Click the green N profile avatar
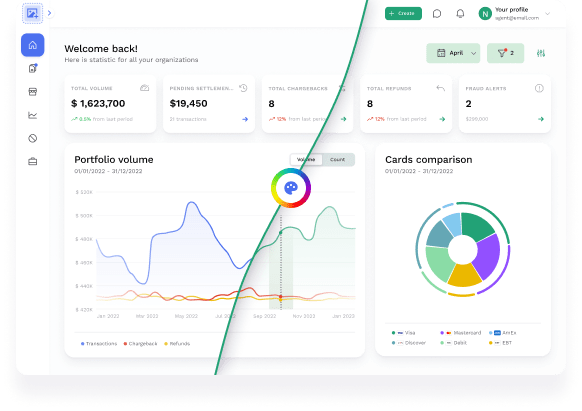Image resolution: width=582 pixels, height=411 pixels. pos(485,14)
